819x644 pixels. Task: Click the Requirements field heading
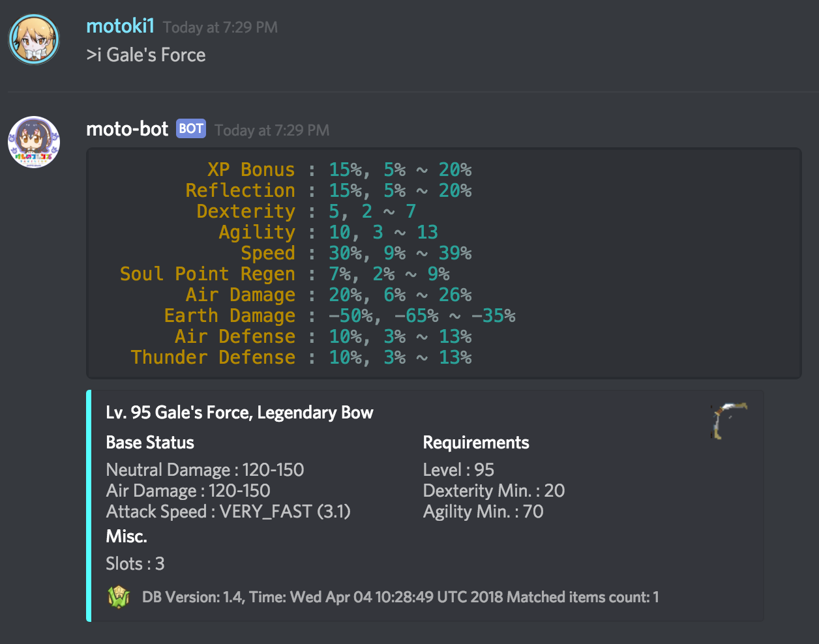pos(476,443)
